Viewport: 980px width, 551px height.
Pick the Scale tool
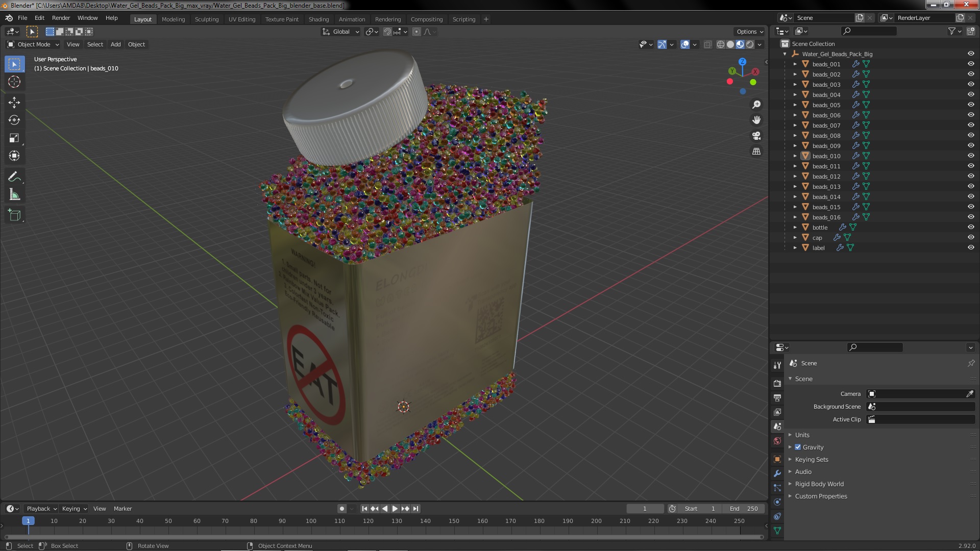coord(14,138)
